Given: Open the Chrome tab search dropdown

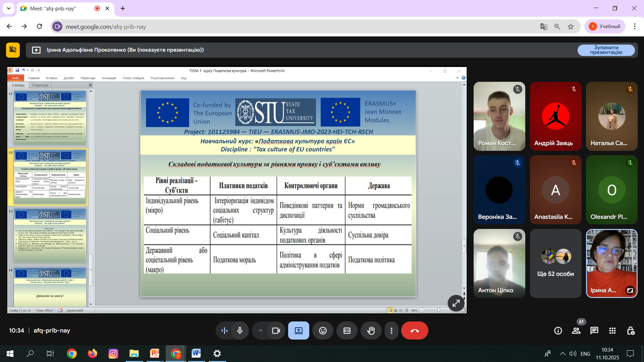Looking at the screenshot, I should pos(9,9).
